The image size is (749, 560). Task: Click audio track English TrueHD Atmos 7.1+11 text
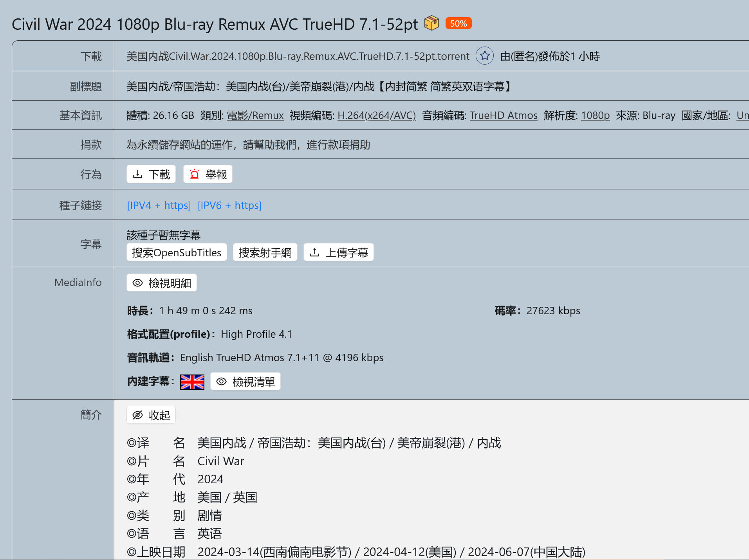click(x=282, y=358)
